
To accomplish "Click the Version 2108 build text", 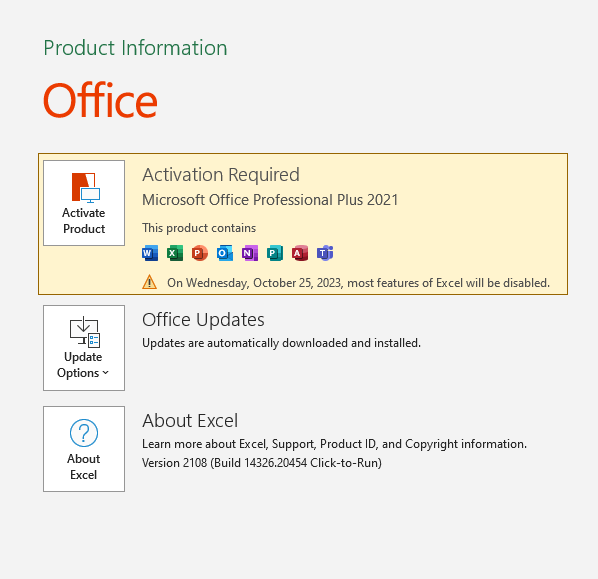I will click(x=262, y=463).
